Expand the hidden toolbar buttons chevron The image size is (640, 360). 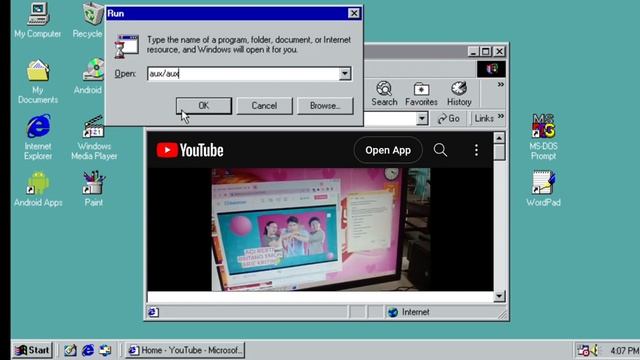click(500, 84)
